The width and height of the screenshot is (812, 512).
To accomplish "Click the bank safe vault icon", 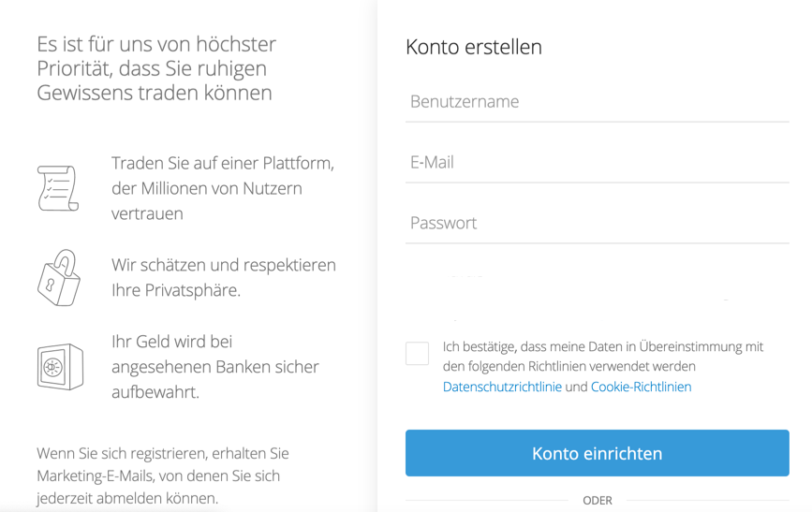I will [60, 367].
